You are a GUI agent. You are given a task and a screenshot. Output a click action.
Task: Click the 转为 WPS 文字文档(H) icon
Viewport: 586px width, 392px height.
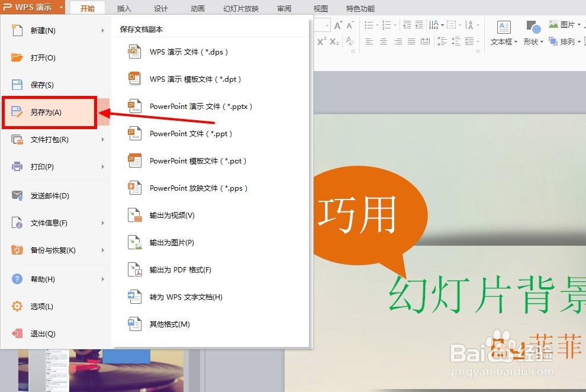[134, 297]
